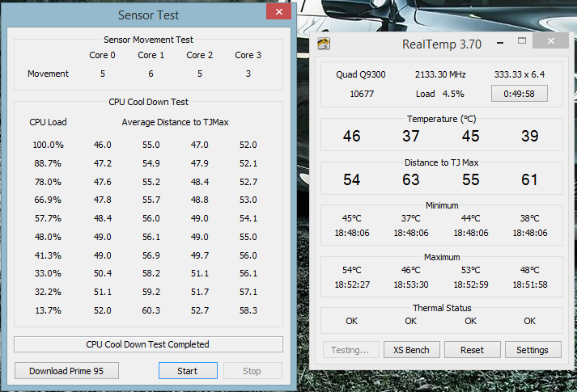Maximize the RealTemp window
The width and height of the screenshot is (577, 392).
point(522,40)
